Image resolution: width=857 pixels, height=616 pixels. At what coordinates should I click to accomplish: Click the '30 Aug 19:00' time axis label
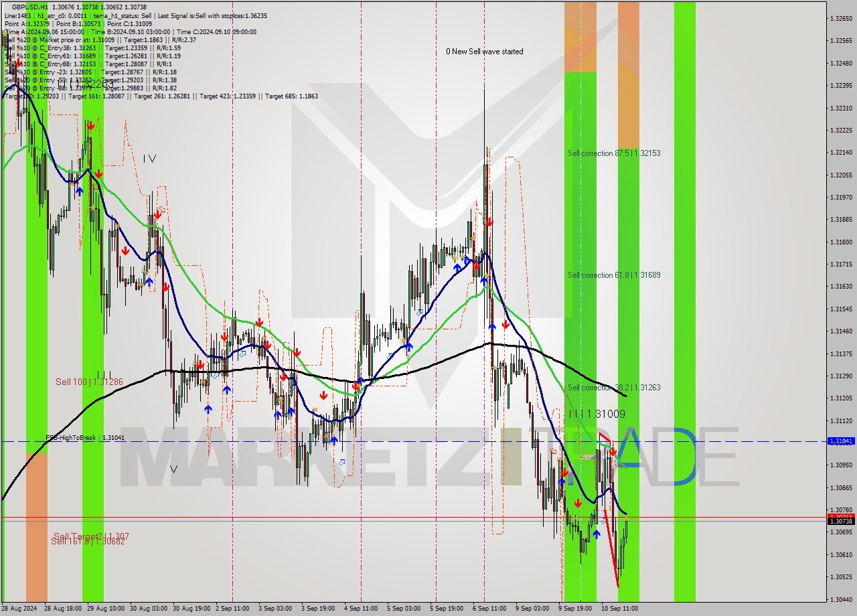(x=191, y=609)
